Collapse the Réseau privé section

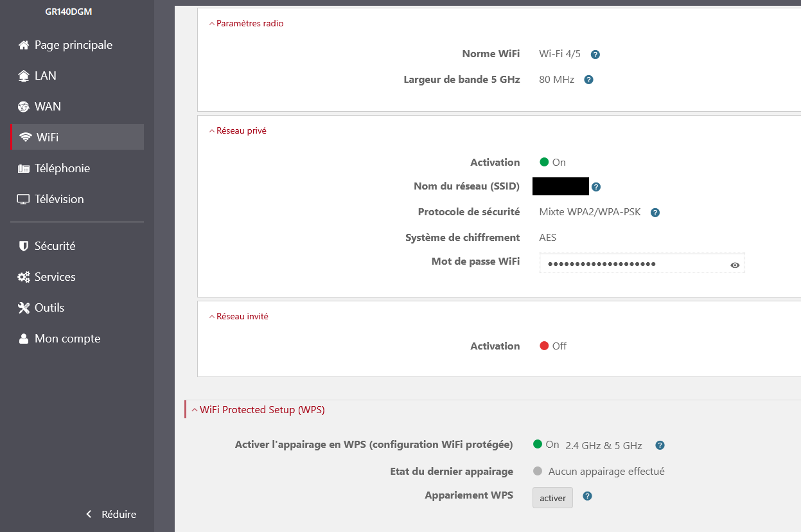238,131
